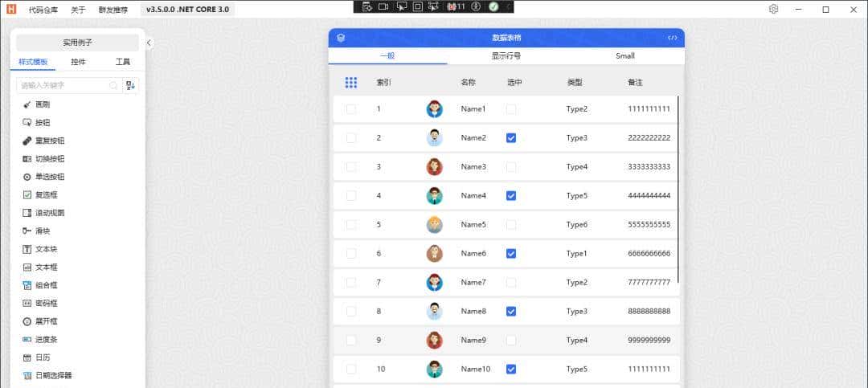This screenshot has width=868, height=388.
Task: Open the 代码仓库 menu
Action: [43, 10]
